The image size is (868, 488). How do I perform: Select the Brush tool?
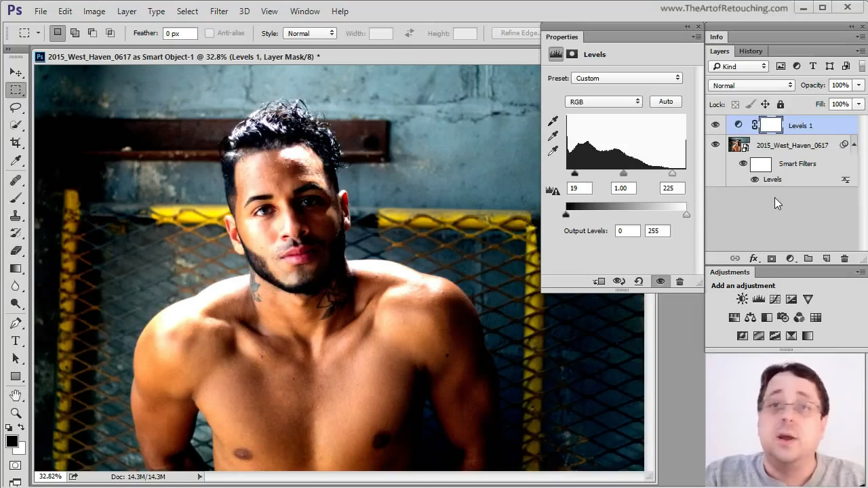[16, 198]
